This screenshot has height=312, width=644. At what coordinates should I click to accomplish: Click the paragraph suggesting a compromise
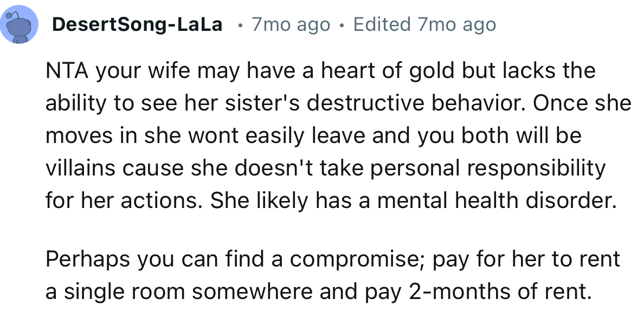click(333, 259)
